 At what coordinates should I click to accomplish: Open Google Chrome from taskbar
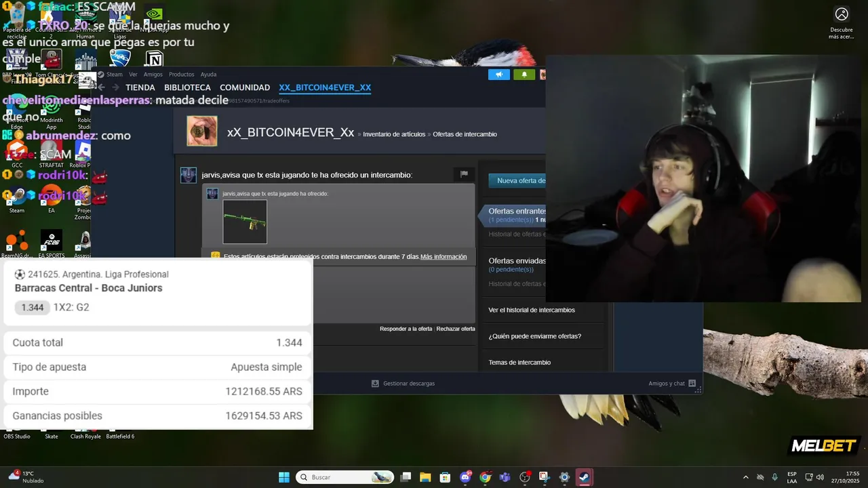485,477
